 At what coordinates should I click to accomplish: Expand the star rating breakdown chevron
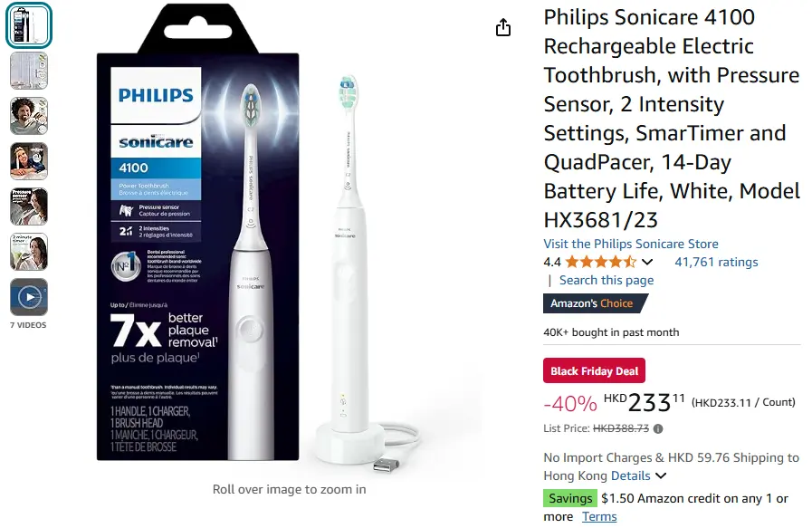coord(647,262)
